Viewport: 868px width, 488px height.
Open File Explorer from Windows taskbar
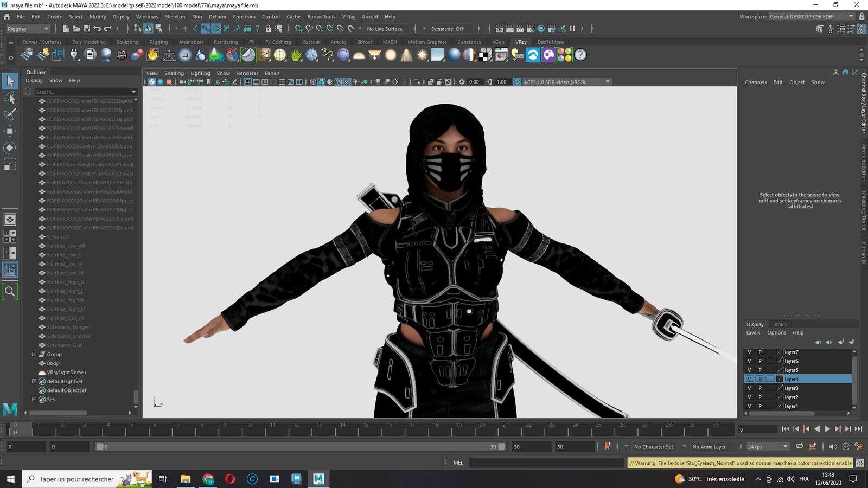coord(186,479)
